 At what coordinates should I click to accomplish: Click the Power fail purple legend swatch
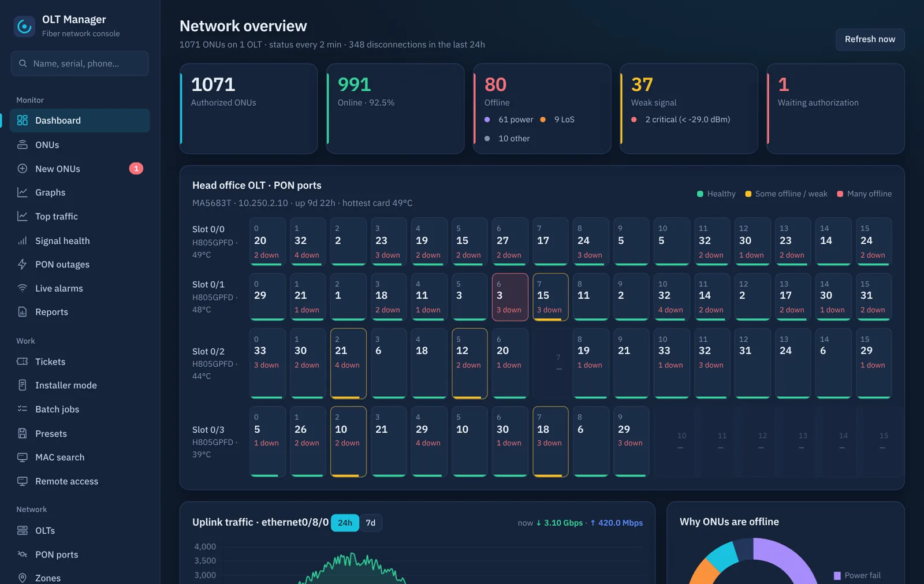click(837, 576)
